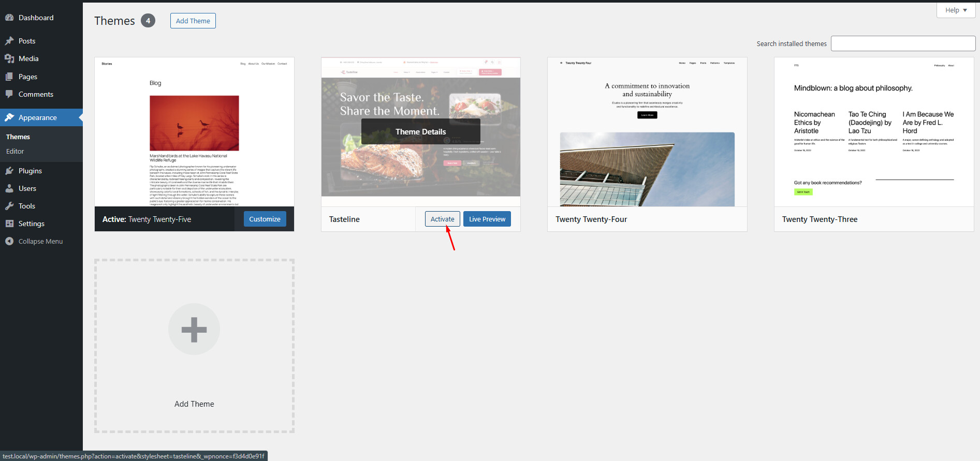Open the Appearance menu
Image resolution: width=980 pixels, height=461 pixels.
coord(38,117)
